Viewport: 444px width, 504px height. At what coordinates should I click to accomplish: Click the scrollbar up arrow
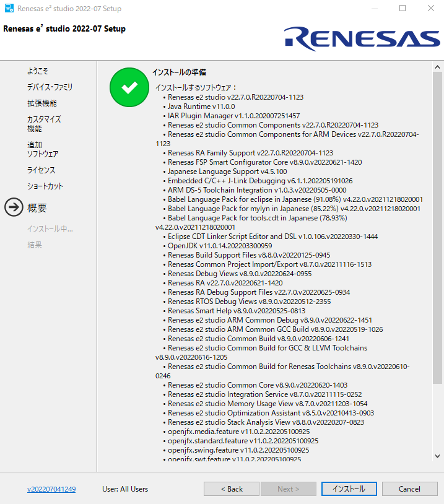pos(437,66)
